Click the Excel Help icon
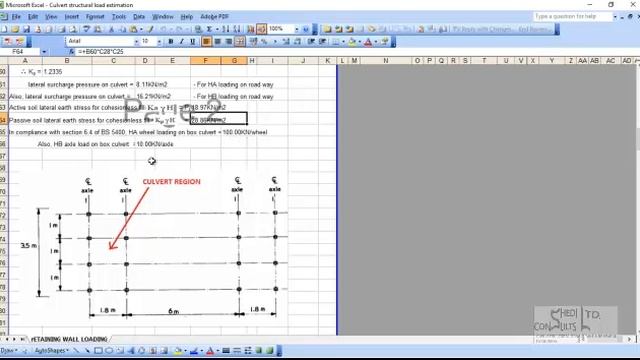640x360 pixels. (x=306, y=29)
